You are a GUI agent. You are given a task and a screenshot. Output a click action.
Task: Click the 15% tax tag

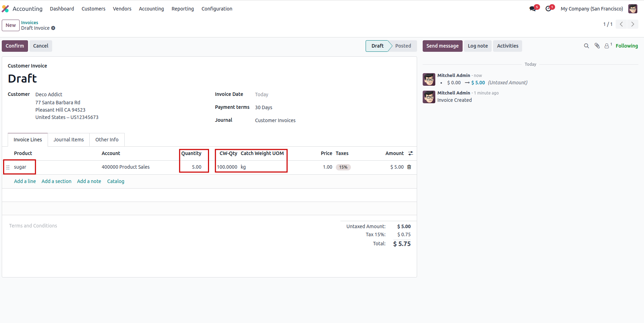(x=343, y=167)
